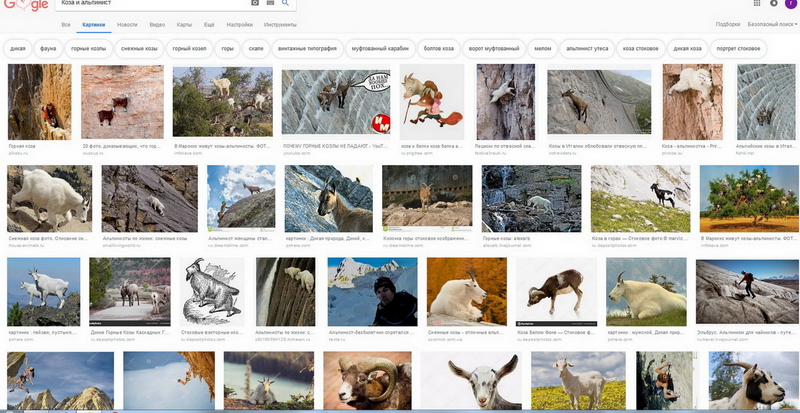Select the 'дикая коза' chip
This screenshot has height=413, width=800.
tap(687, 49)
